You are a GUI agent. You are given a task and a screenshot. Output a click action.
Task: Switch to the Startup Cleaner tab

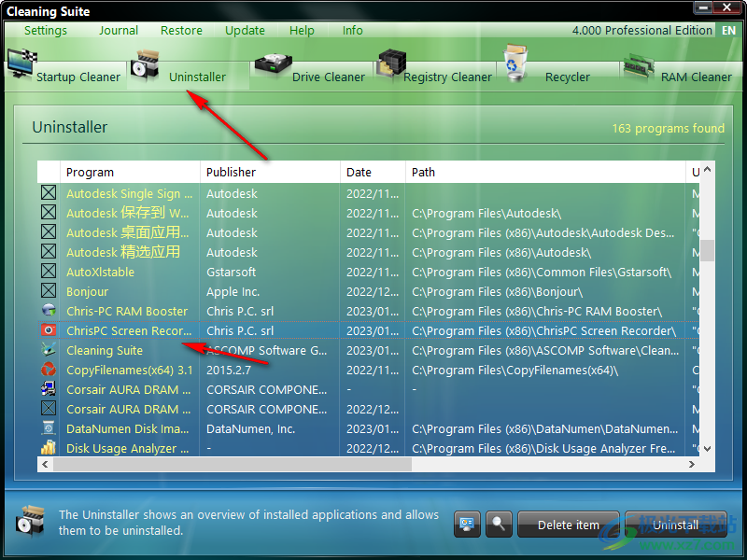point(65,76)
